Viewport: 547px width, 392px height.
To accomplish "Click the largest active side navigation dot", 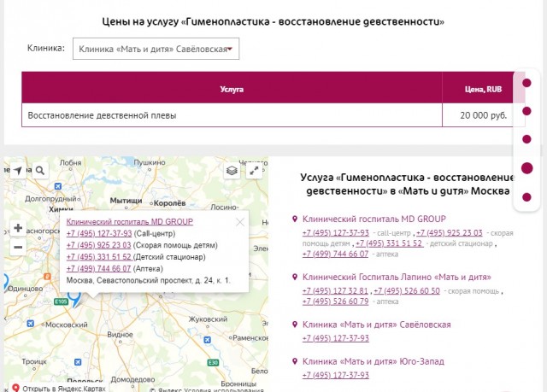I will pos(526,168).
